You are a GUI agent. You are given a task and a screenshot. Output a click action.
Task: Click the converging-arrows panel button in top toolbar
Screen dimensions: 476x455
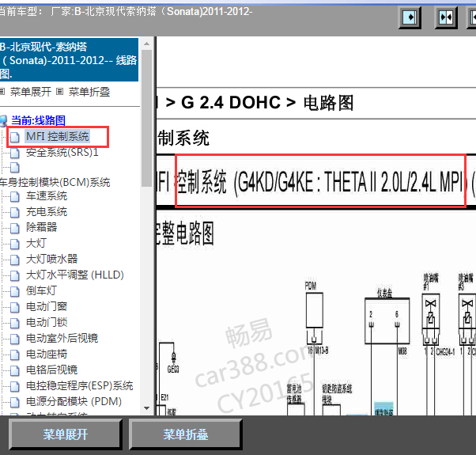[x=446, y=17]
